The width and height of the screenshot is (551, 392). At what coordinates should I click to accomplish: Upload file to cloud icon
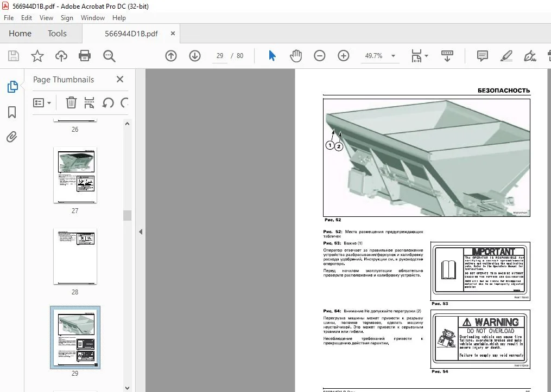coord(61,56)
